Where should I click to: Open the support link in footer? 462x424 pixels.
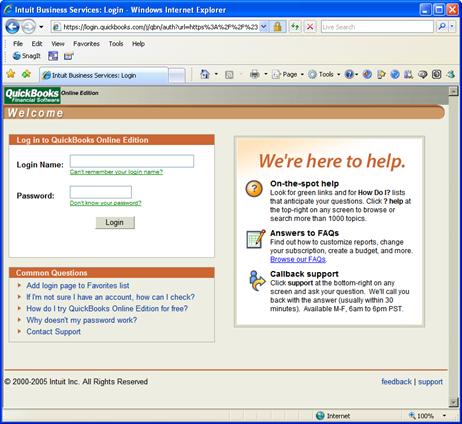[x=430, y=382]
